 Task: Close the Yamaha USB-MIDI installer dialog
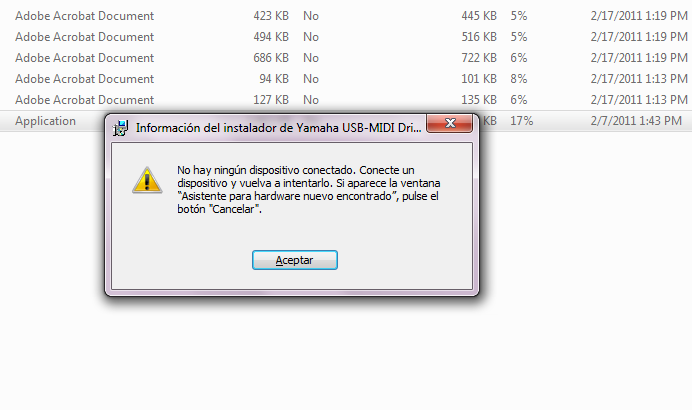(x=450, y=123)
